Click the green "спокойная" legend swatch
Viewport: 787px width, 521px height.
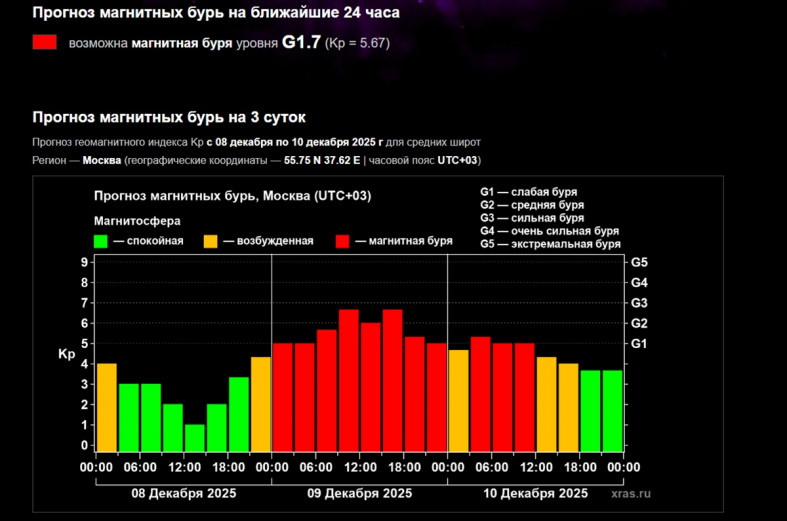(x=100, y=241)
